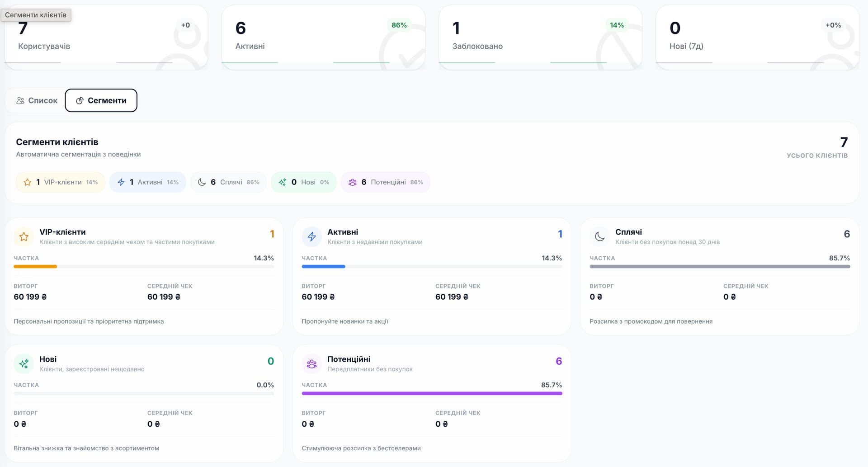Click the +0% badge on Нові (7д) card

tap(833, 25)
